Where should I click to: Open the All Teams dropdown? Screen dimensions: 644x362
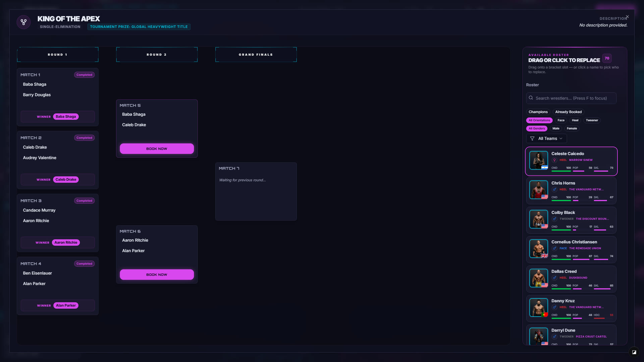(546, 138)
